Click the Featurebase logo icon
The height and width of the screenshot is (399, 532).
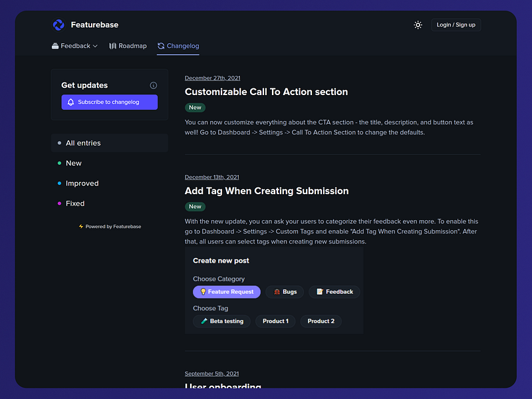tap(59, 25)
